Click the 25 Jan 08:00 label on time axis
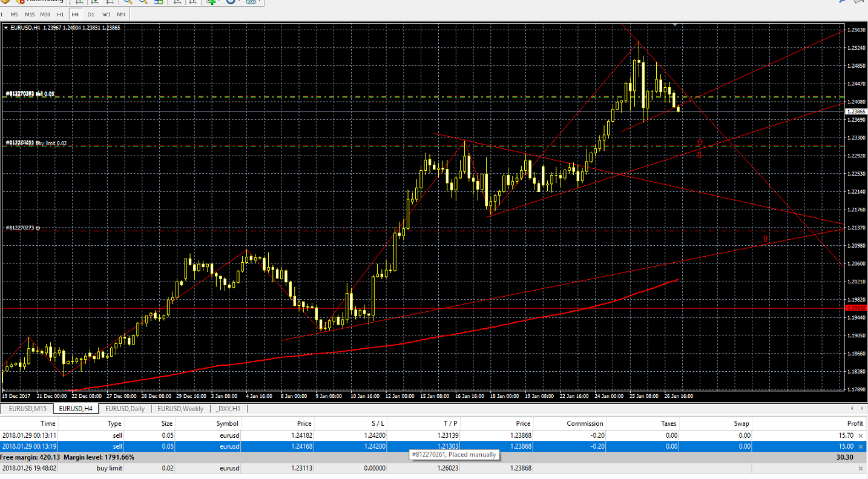Screen dimensions: 868x479 [644, 395]
